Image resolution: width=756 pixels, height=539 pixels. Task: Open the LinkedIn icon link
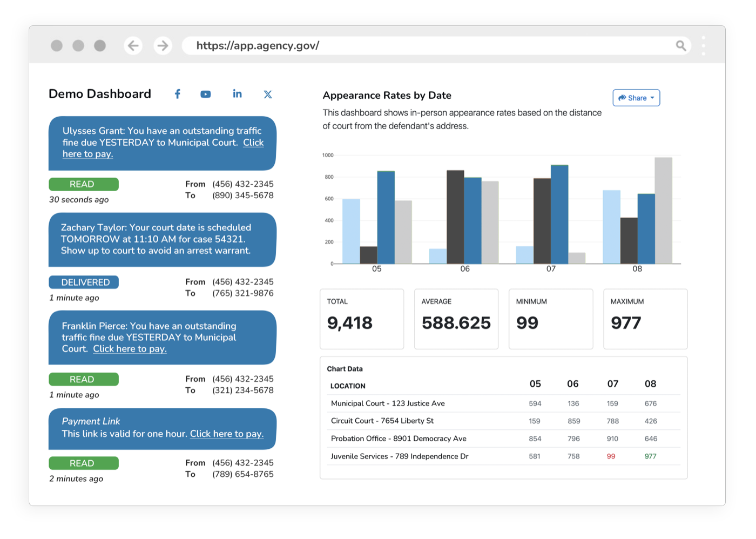point(237,94)
